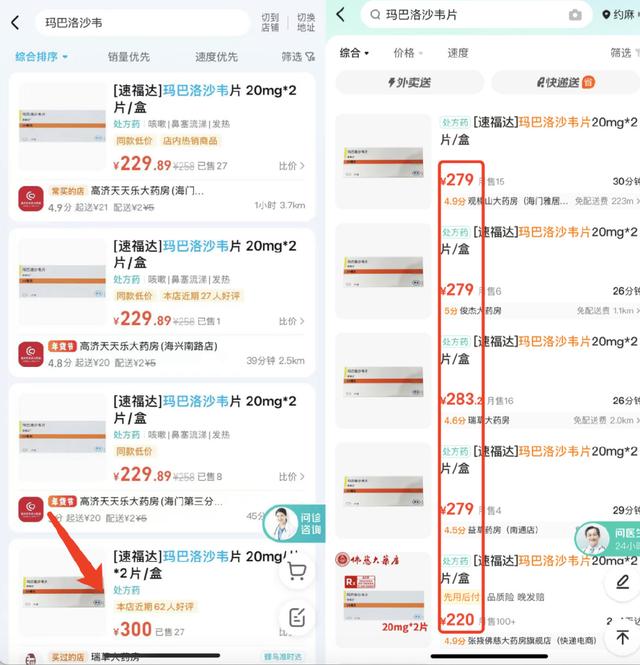
Task: Open 问诊咨询 doctor consultation bubble
Action: click(x=294, y=524)
